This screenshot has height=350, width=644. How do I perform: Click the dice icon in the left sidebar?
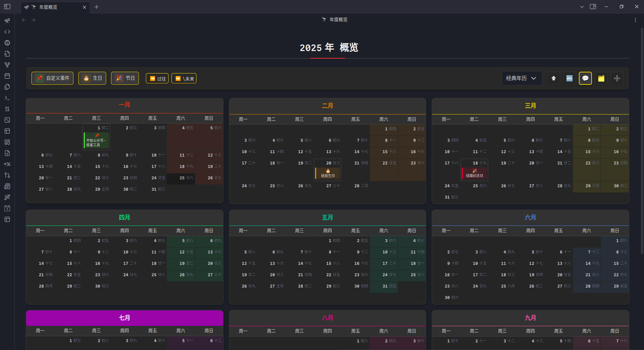coord(7,120)
